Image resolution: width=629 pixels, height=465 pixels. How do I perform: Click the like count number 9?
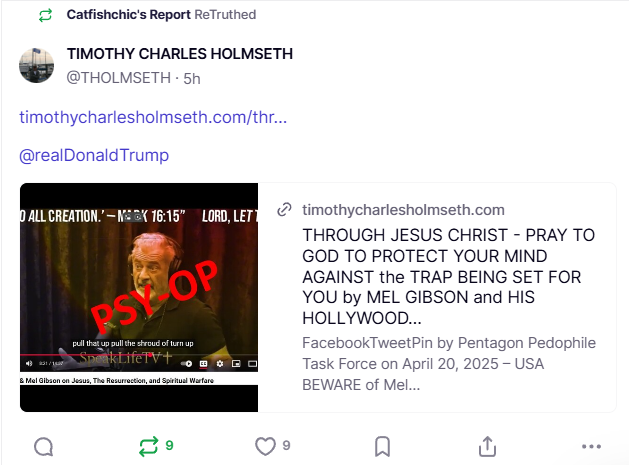tap(286, 446)
